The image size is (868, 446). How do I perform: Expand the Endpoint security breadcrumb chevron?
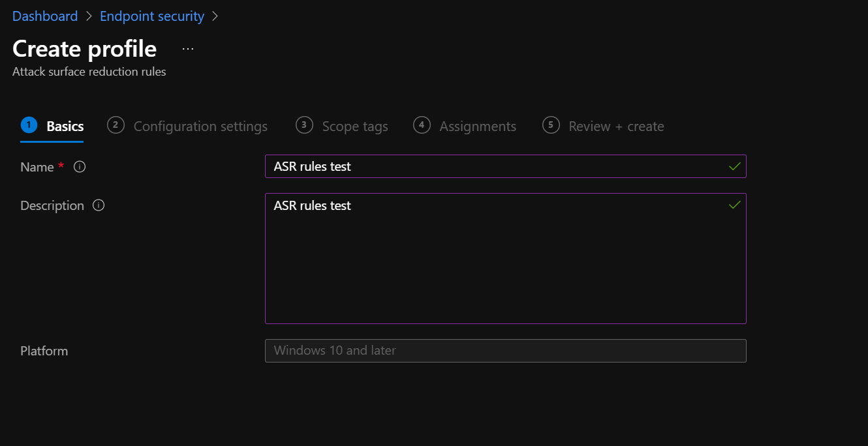point(215,16)
